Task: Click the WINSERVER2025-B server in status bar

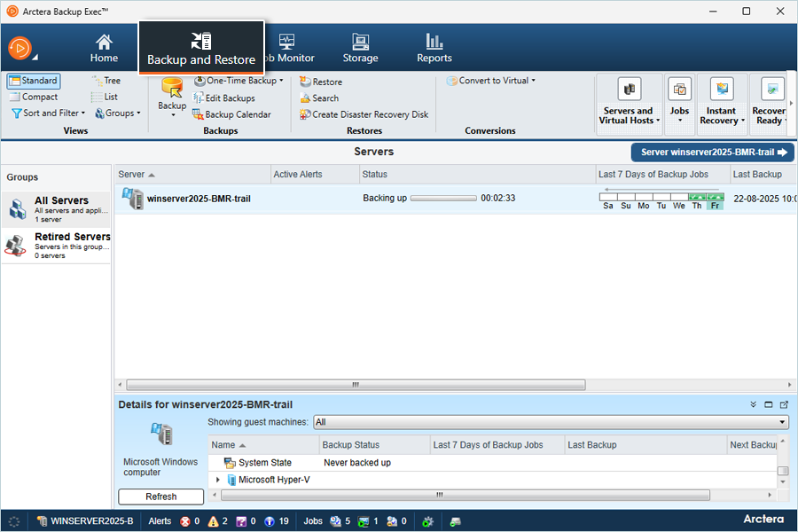Action: click(85, 521)
